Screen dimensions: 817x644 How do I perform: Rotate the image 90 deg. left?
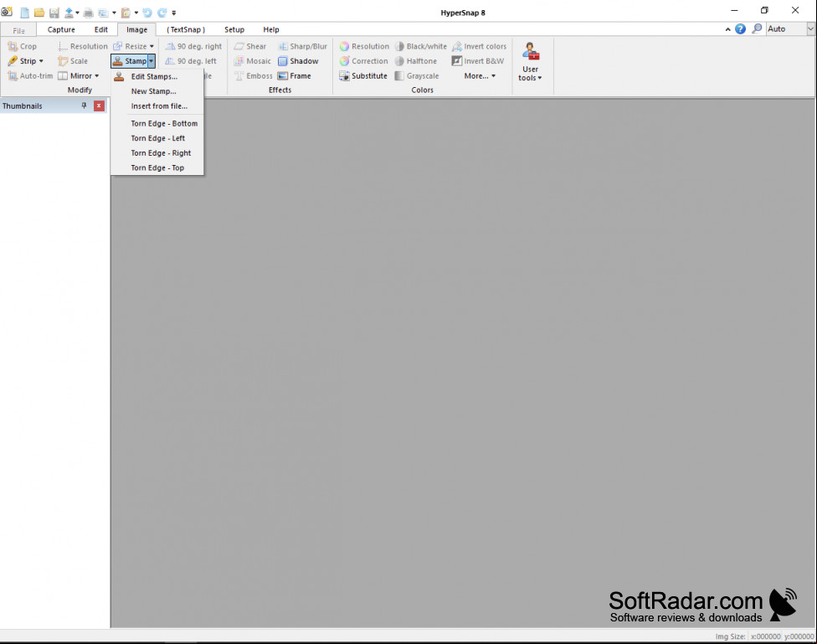click(x=191, y=61)
